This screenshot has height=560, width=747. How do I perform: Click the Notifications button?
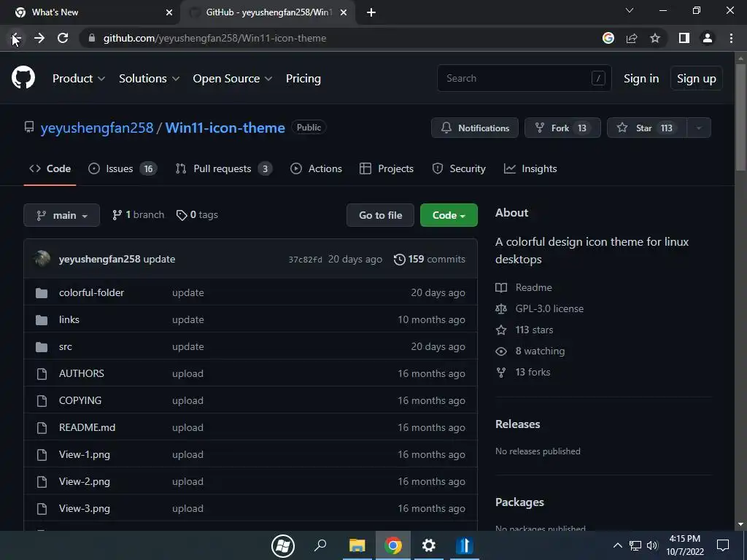[474, 128]
